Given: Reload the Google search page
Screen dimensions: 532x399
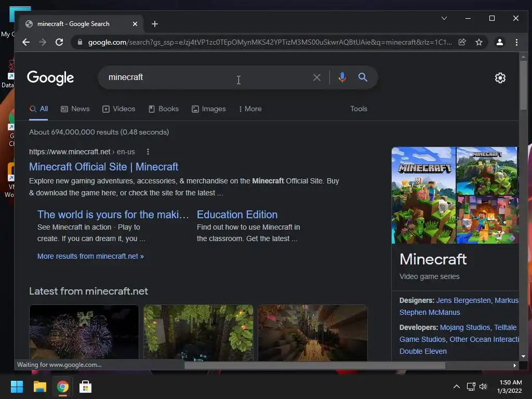Looking at the screenshot, I should [x=59, y=42].
